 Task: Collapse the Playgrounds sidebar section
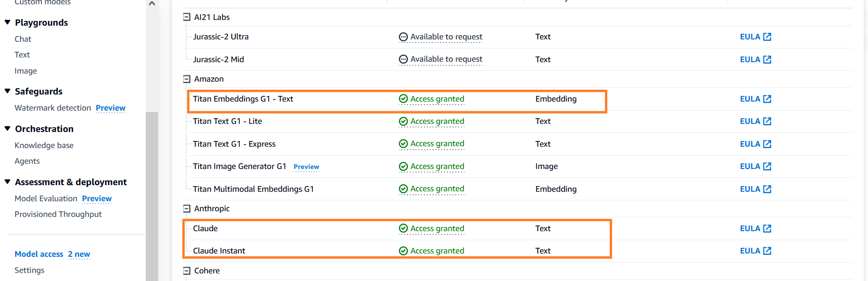coord(8,22)
